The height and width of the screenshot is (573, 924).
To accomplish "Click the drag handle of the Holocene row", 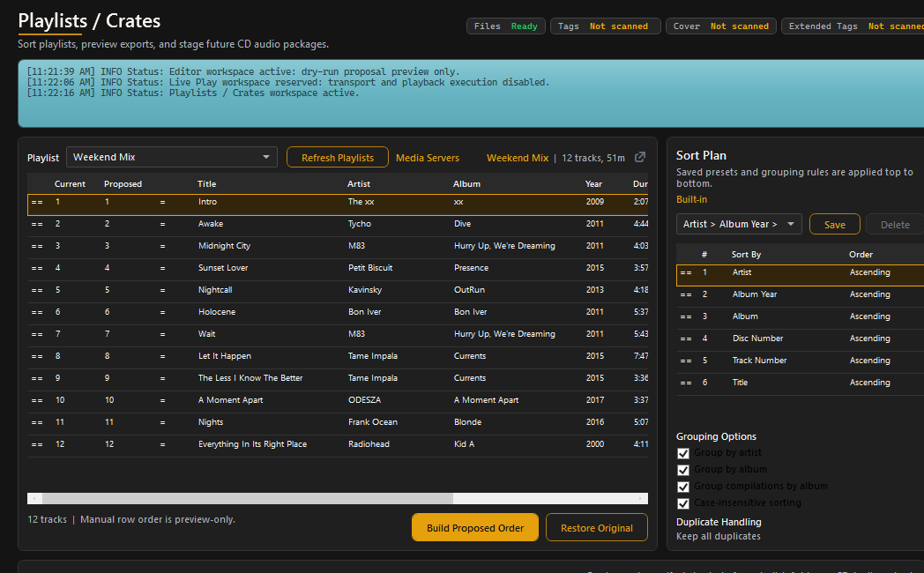I will [37, 312].
